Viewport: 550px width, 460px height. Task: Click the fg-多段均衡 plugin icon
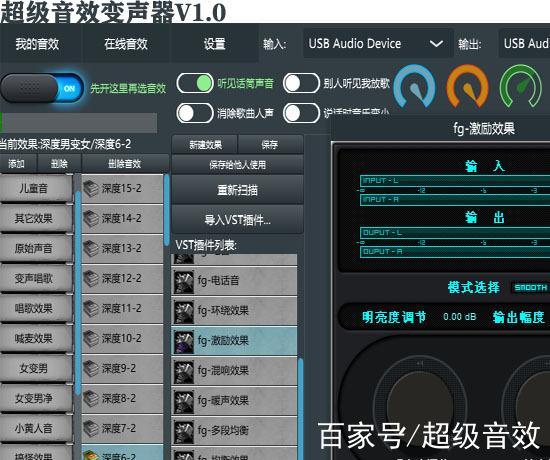tap(184, 432)
